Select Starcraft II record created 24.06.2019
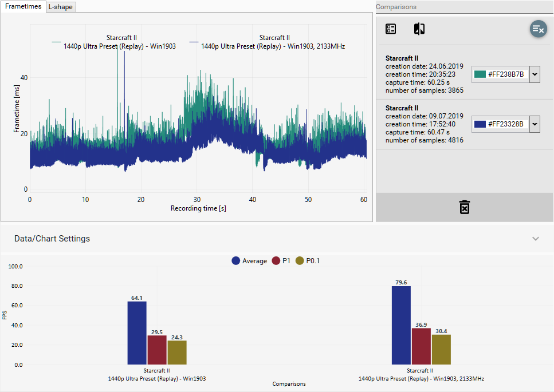The image size is (554, 392). point(464,74)
